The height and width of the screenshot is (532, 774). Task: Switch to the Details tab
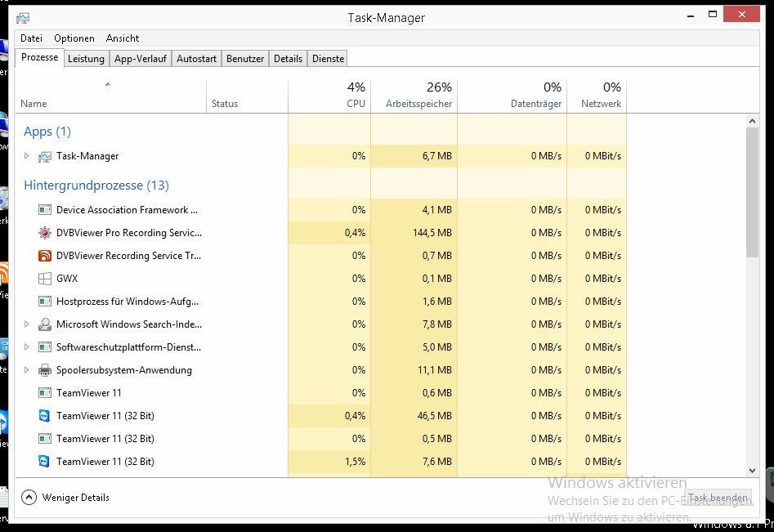click(289, 59)
